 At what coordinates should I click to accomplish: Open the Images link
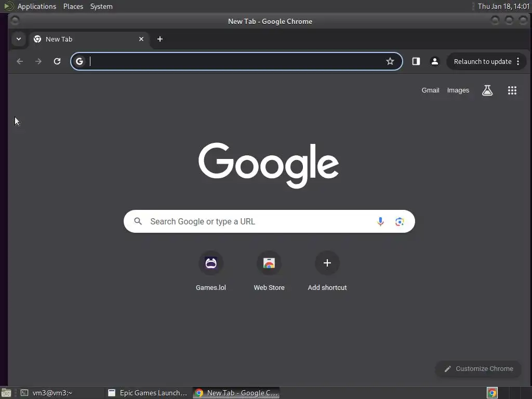458,90
